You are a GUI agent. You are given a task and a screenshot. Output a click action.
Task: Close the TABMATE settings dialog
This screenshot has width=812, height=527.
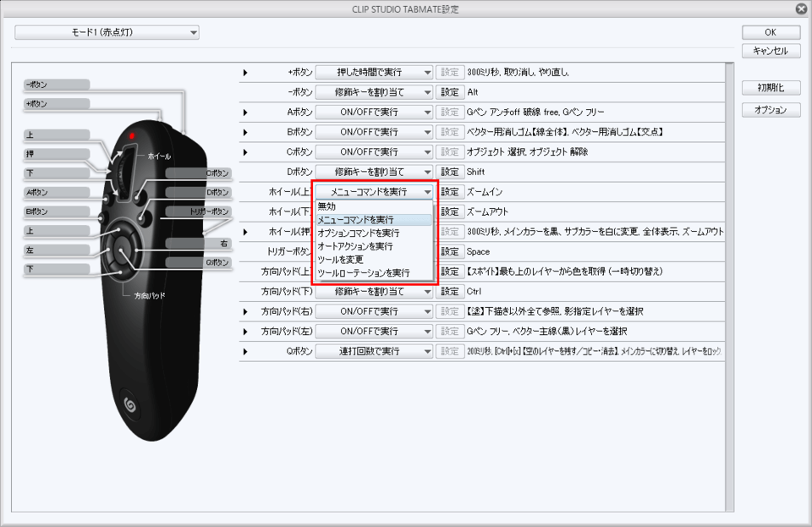point(801,8)
